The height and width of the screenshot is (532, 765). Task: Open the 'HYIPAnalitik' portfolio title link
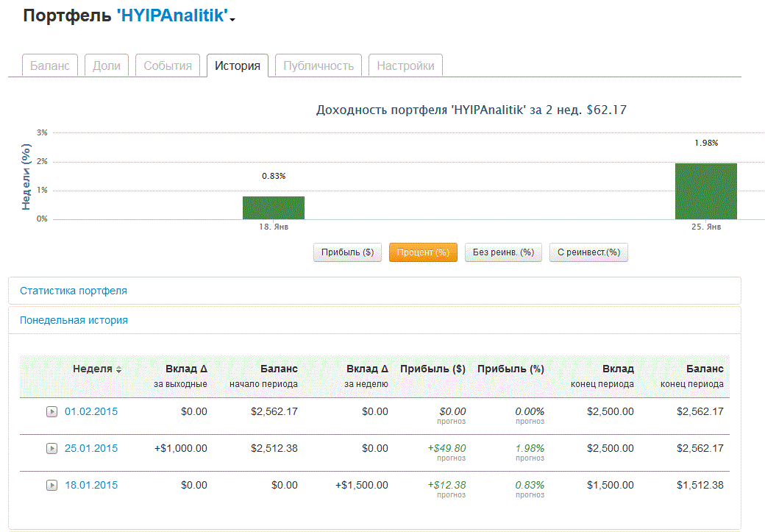[172, 15]
